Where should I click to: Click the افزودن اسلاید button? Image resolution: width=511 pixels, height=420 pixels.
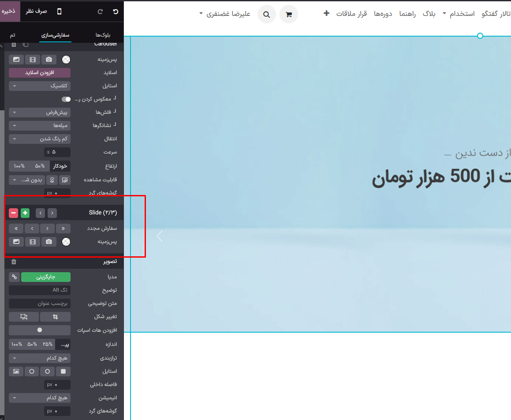pyautogui.click(x=39, y=73)
